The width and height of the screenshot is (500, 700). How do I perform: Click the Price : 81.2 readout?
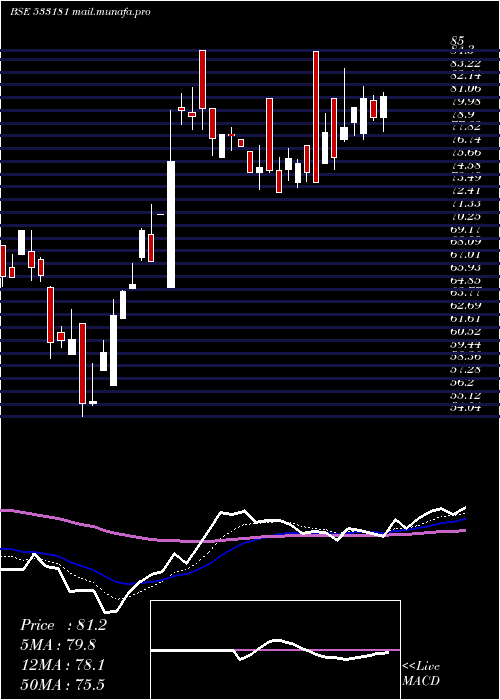click(63, 625)
